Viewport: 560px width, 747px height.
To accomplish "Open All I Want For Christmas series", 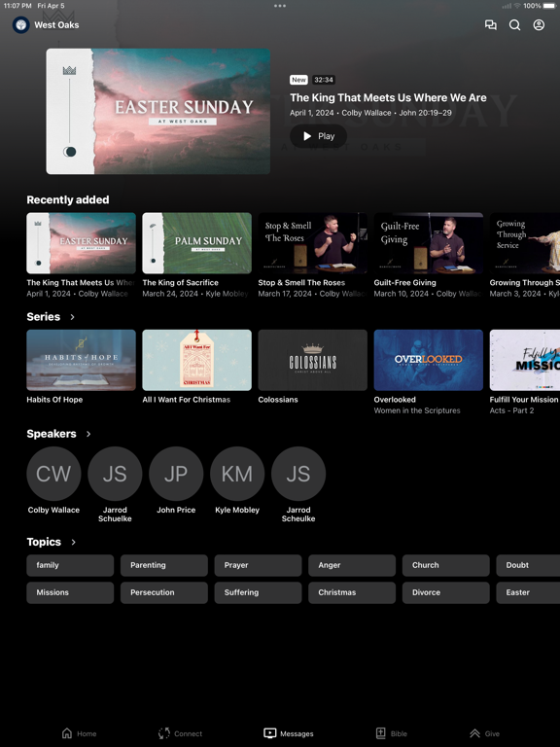I will point(196,360).
